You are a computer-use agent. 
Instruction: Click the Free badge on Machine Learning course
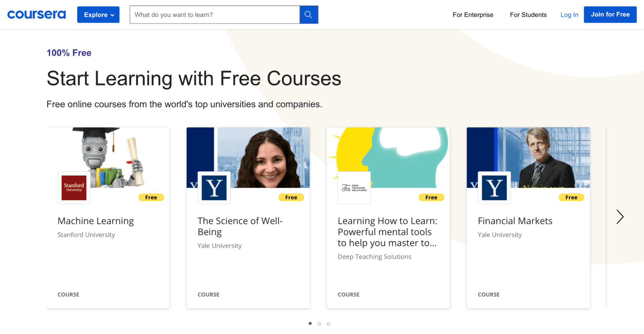pyautogui.click(x=151, y=197)
